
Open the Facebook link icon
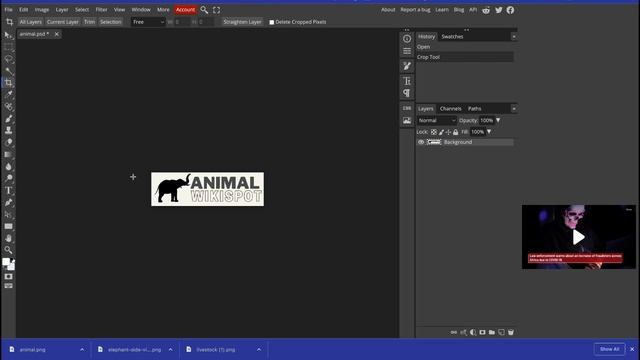coord(510,10)
